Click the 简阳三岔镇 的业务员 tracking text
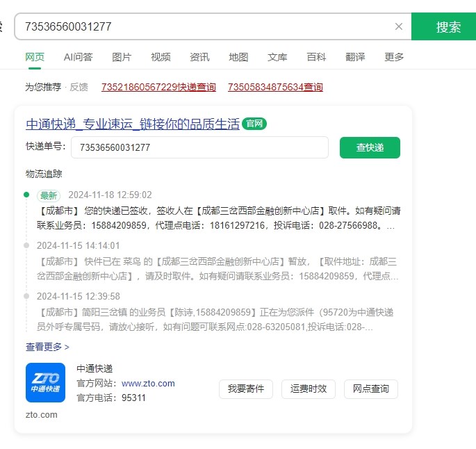The height and width of the screenshot is (449, 476). tap(215, 319)
